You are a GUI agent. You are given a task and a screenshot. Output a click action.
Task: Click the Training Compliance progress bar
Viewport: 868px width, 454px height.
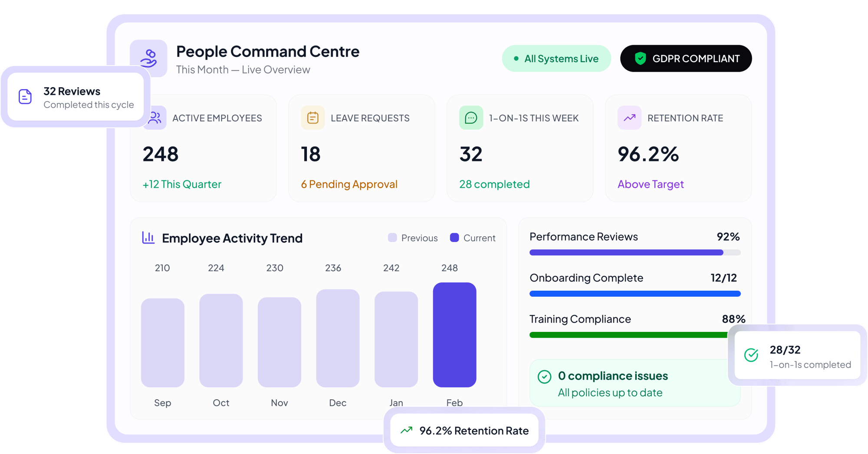coord(628,335)
